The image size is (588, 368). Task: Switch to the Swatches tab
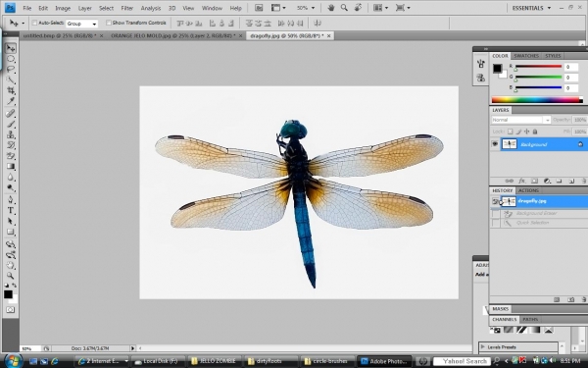pos(526,56)
